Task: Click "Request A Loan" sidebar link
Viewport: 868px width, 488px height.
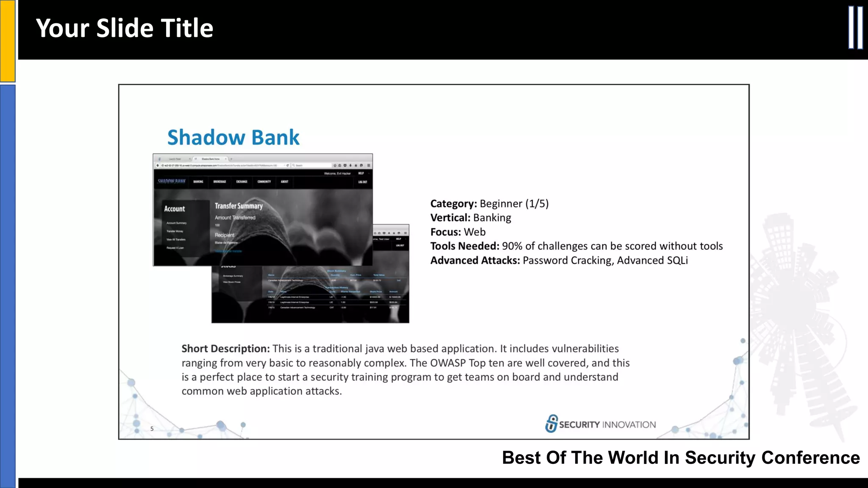Action: (175, 248)
